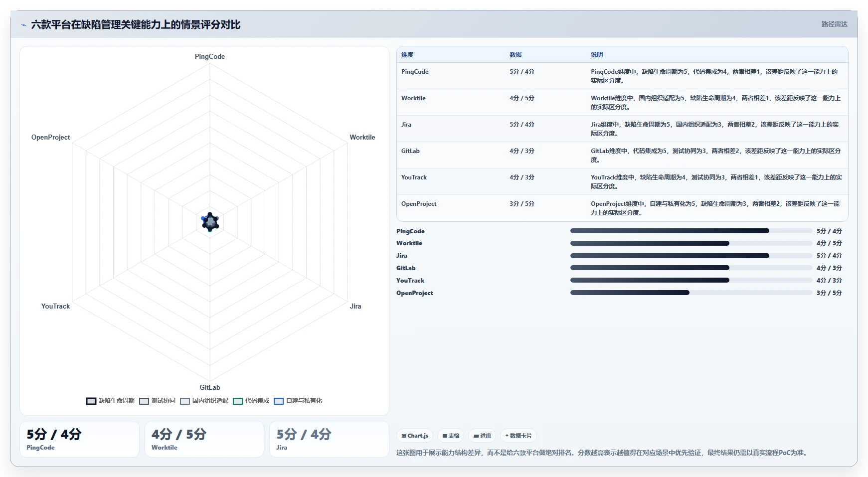Click the PingCode label in the progress list
This screenshot has width=868, height=477.
(410, 231)
